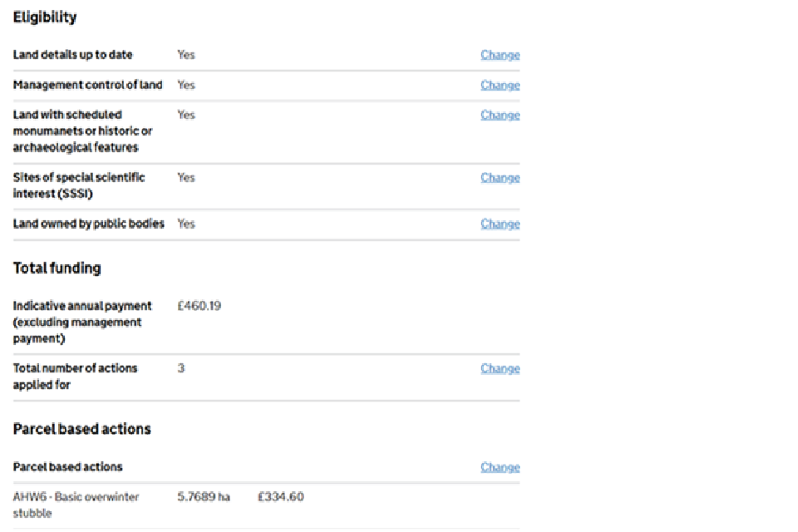Change the total number of actions applied for
798x532 pixels.
500,368
